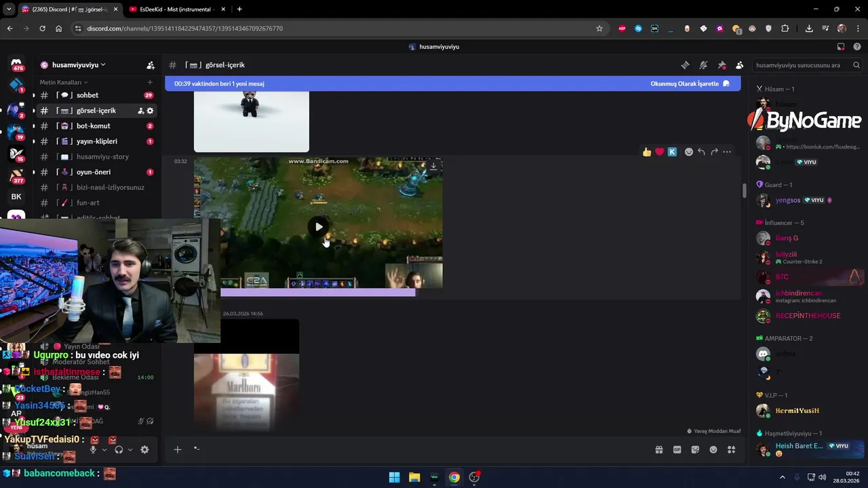This screenshot has width=868, height=488.
Task: Toggle headphones deafen in user panel
Action: tap(119, 449)
